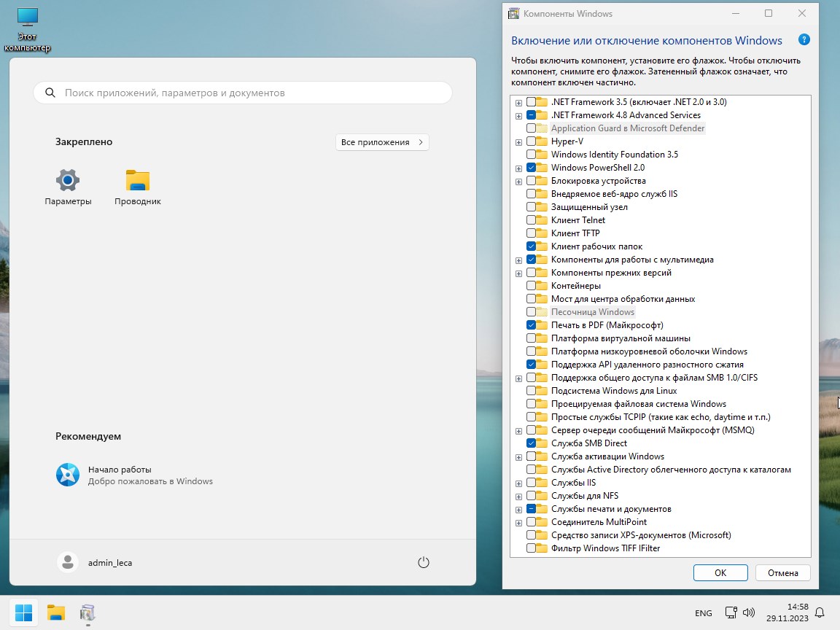Click admin_leca account name
This screenshot has width=840, height=630.
pyautogui.click(x=110, y=562)
